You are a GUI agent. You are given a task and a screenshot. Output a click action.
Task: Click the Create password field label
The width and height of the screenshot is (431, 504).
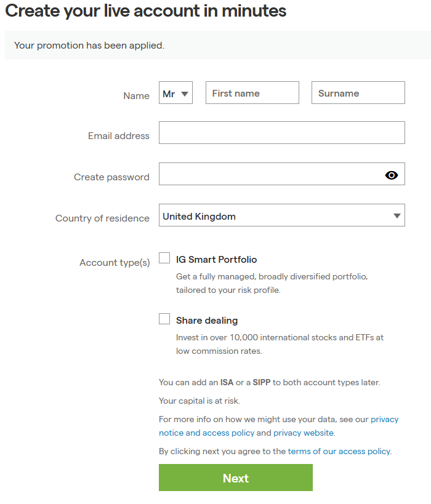pos(111,177)
